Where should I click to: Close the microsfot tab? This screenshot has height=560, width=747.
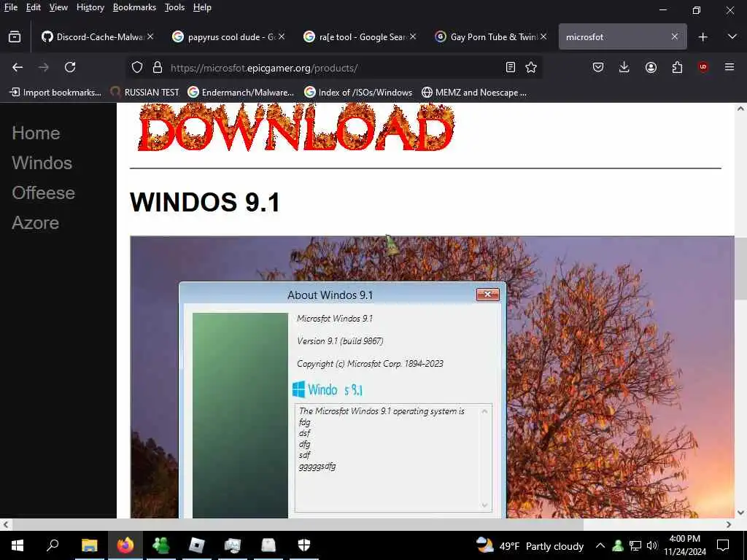pyautogui.click(x=674, y=36)
